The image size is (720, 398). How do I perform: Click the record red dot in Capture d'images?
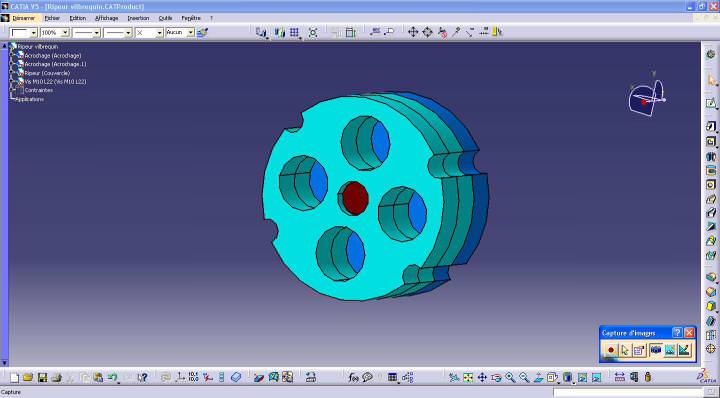tap(611, 350)
